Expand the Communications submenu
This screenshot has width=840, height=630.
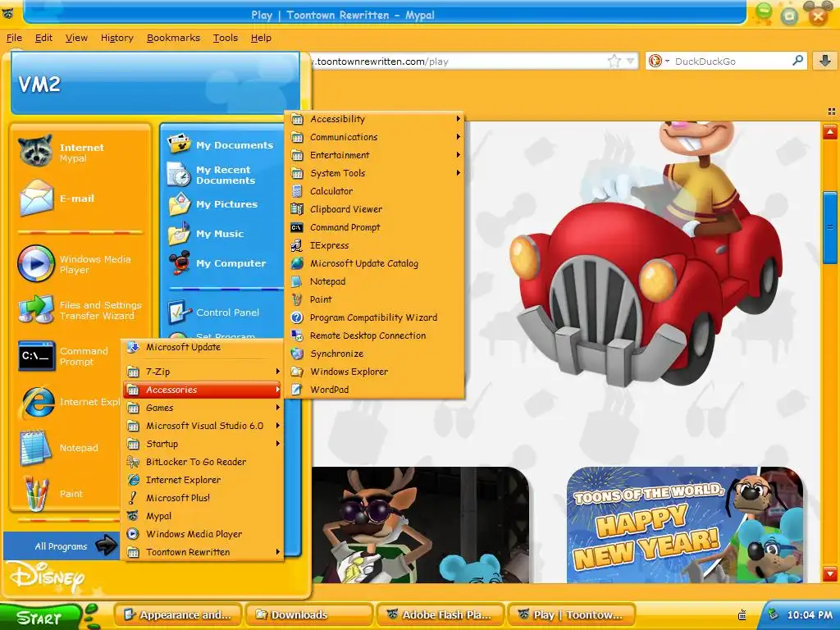(375, 137)
